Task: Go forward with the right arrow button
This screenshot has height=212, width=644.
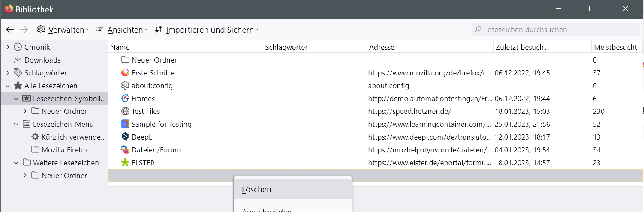Action: click(x=24, y=30)
